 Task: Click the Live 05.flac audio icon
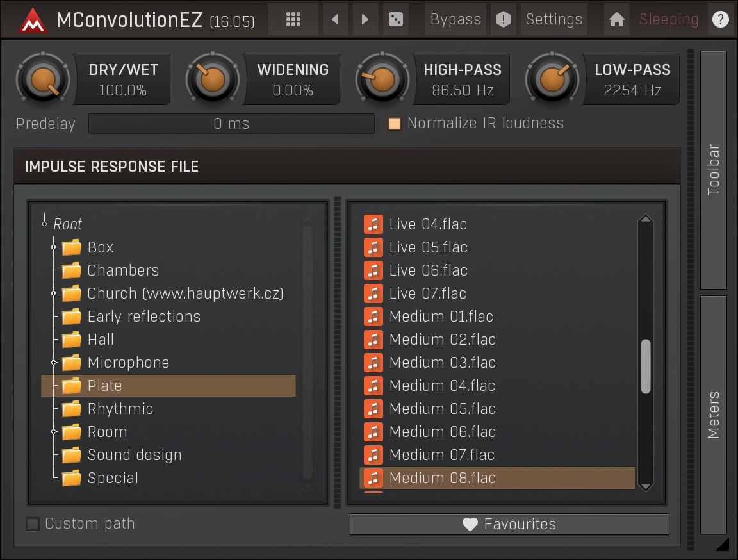[x=373, y=247]
